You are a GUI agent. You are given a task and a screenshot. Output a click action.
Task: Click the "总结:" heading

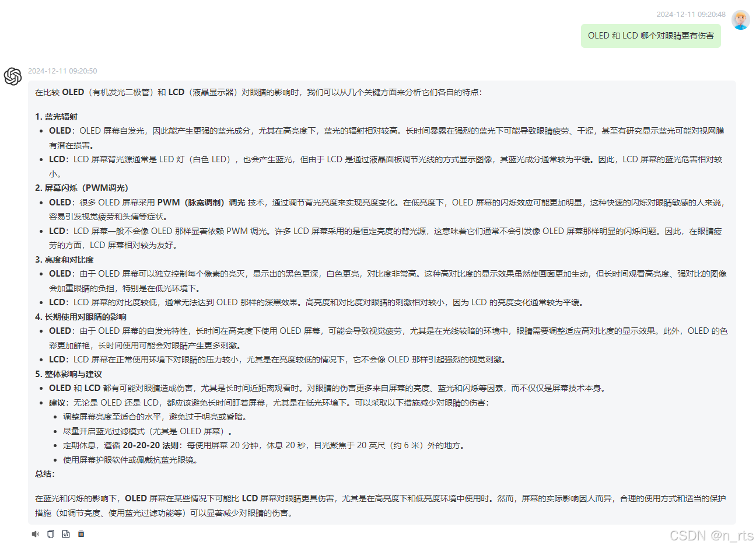(45, 474)
